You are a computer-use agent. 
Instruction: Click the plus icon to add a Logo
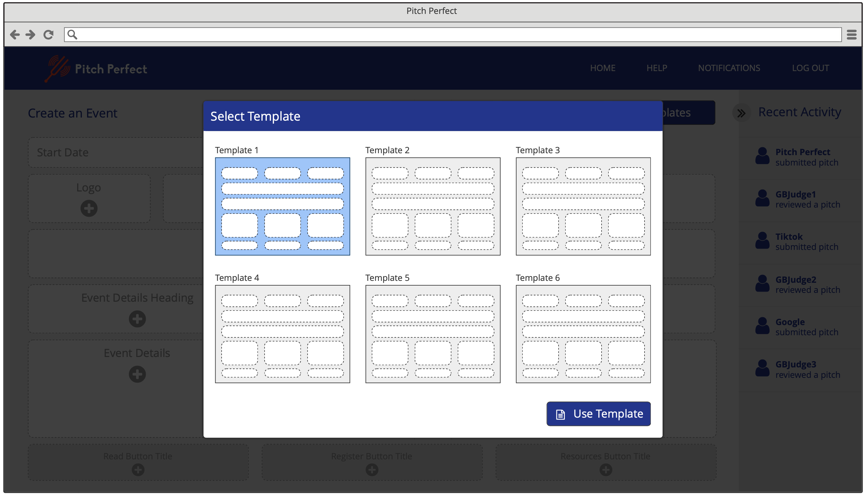[89, 209]
